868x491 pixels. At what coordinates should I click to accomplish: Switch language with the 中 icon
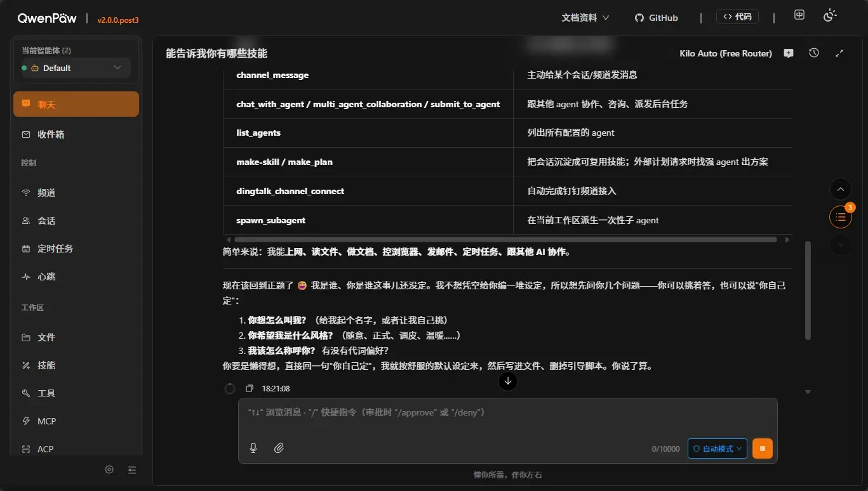tap(799, 15)
